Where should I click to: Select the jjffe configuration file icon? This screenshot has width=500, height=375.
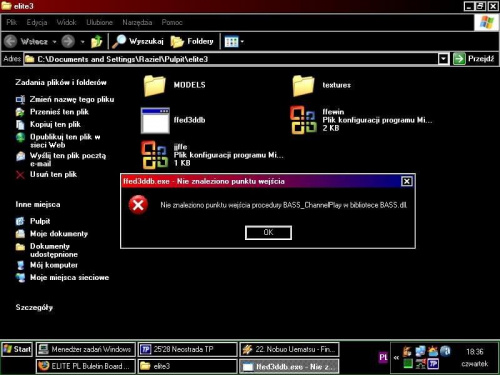tap(155, 155)
